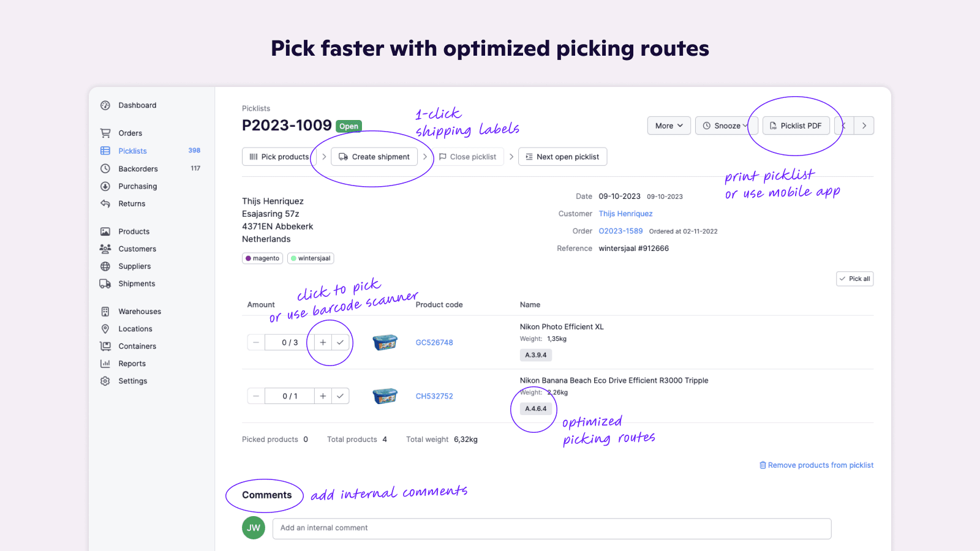The image size is (980, 551).
Task: Open Settings with the gear icon
Action: pos(105,380)
